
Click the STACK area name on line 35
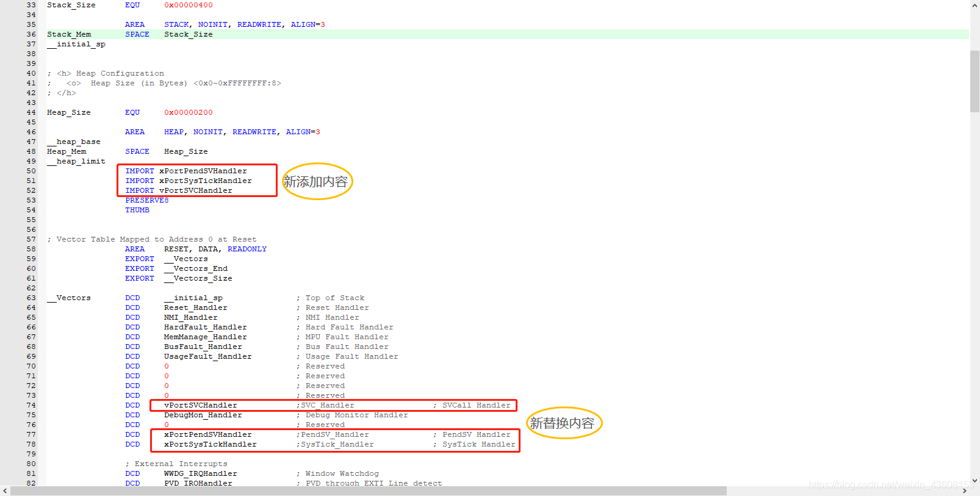pos(176,24)
